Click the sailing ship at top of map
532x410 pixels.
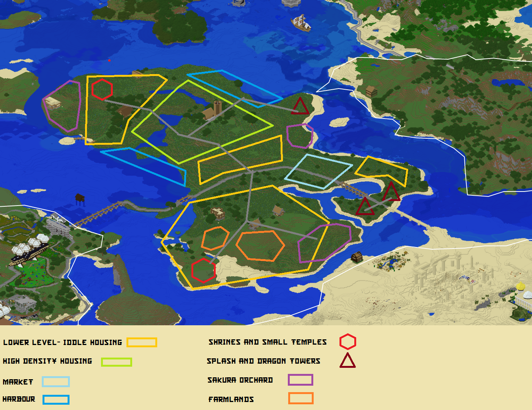click(x=301, y=22)
